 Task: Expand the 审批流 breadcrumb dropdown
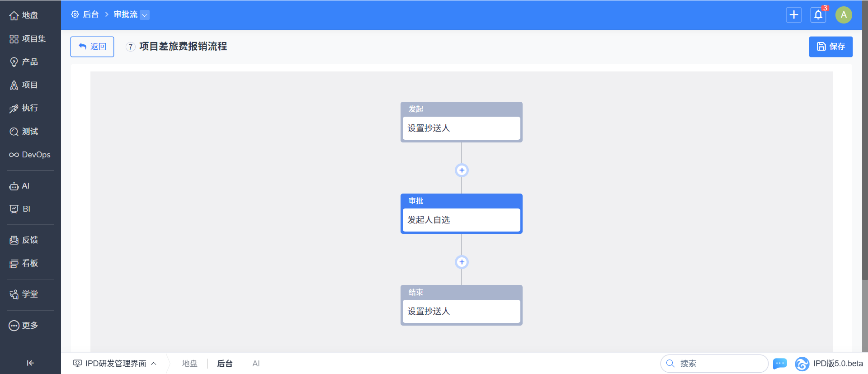(x=145, y=15)
